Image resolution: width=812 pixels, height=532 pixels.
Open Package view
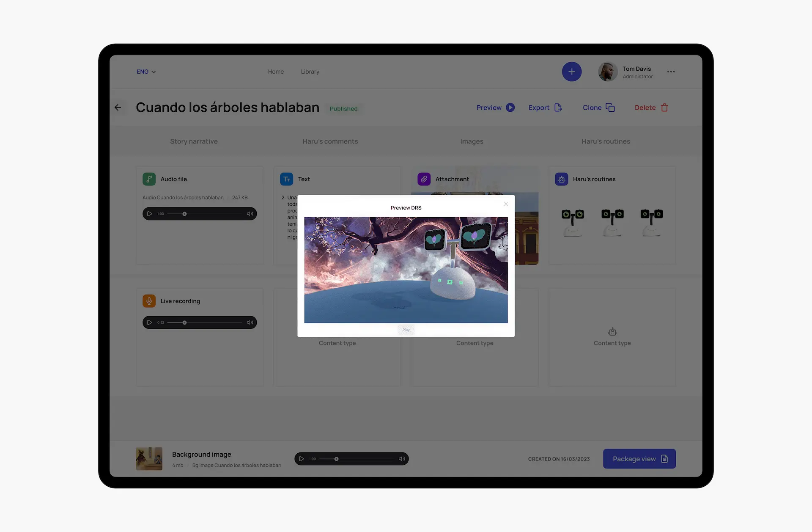[x=639, y=458]
